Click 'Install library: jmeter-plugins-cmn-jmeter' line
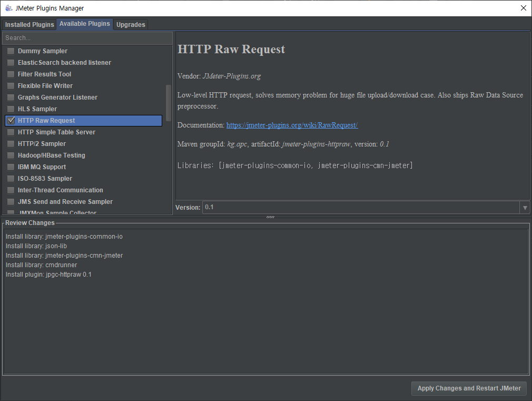 [x=64, y=256]
